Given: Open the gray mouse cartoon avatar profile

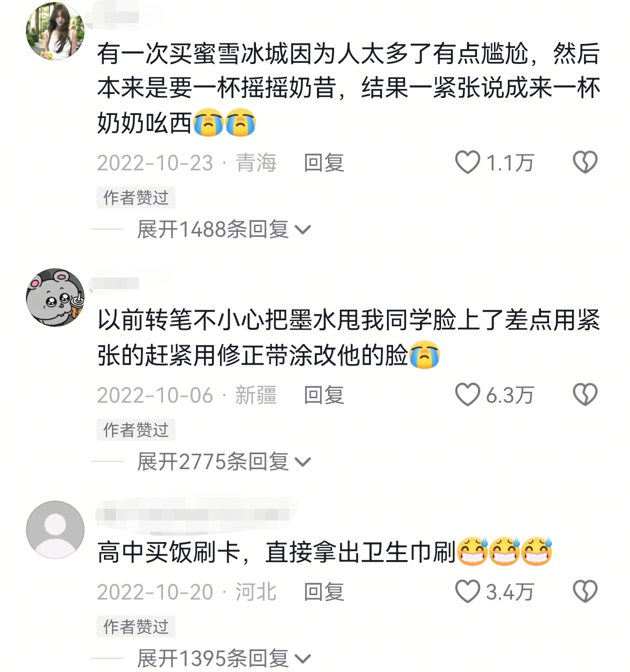Looking at the screenshot, I should tap(55, 297).
